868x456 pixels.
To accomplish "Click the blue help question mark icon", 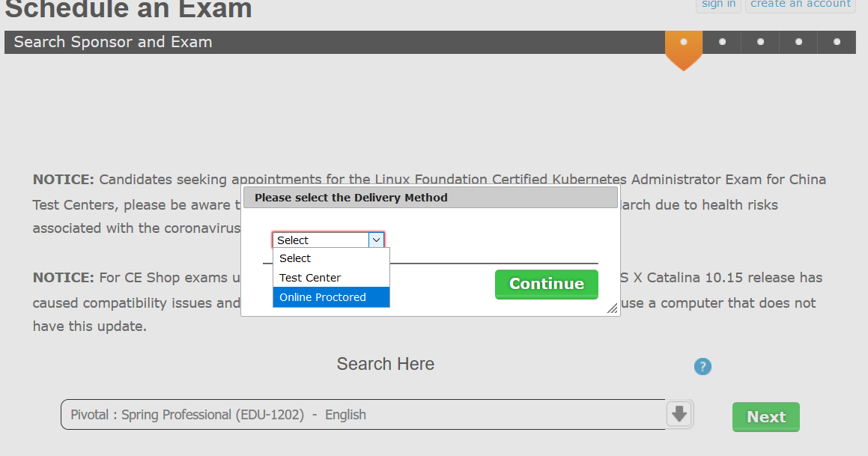I will pos(702,366).
